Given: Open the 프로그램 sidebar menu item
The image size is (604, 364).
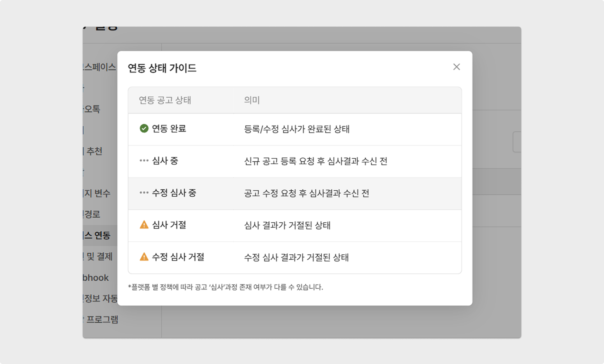Looking at the screenshot, I should tap(102, 320).
